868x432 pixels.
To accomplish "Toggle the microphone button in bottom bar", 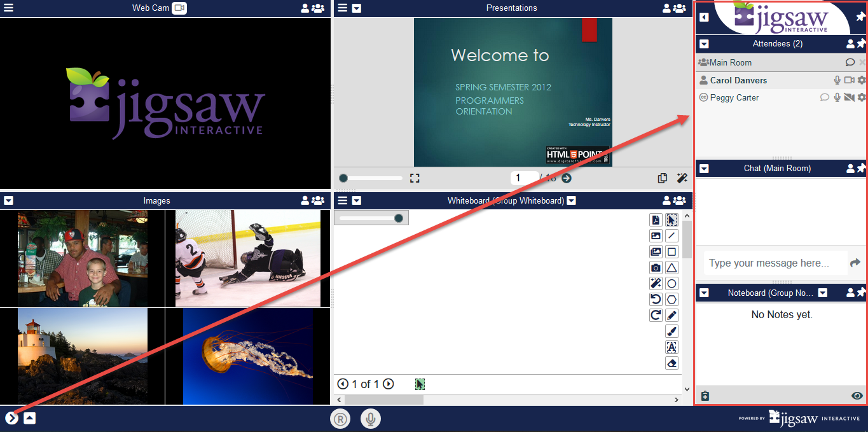I will coord(371,419).
